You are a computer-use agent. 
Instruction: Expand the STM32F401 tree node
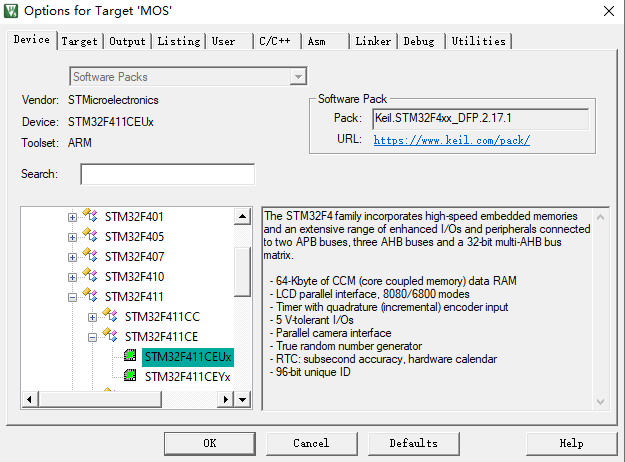[x=72, y=217]
